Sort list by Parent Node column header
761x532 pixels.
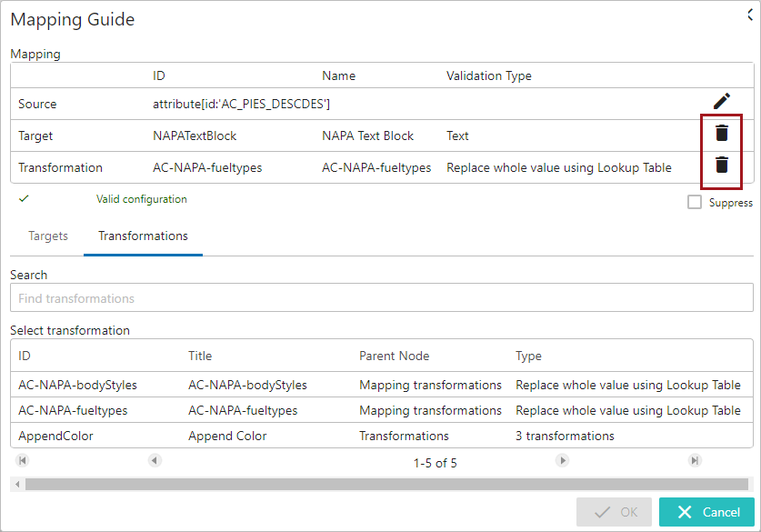394,356
